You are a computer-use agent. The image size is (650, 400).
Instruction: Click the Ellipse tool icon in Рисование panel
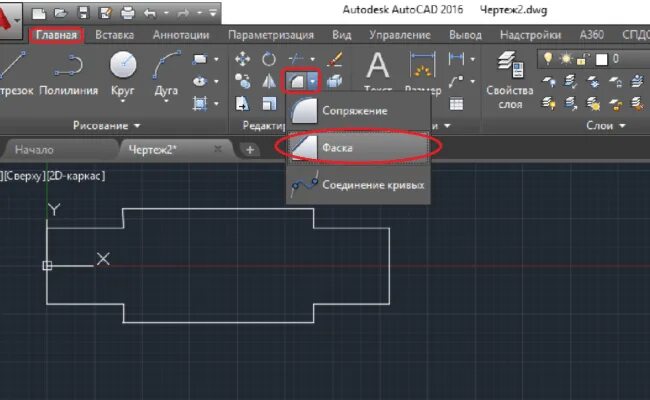point(200,81)
